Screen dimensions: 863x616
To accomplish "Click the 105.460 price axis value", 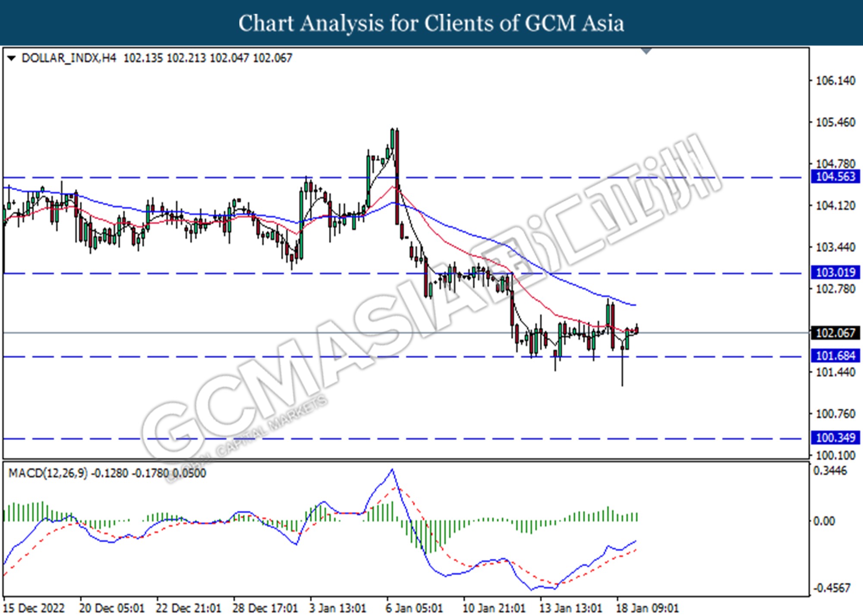I will click(835, 123).
